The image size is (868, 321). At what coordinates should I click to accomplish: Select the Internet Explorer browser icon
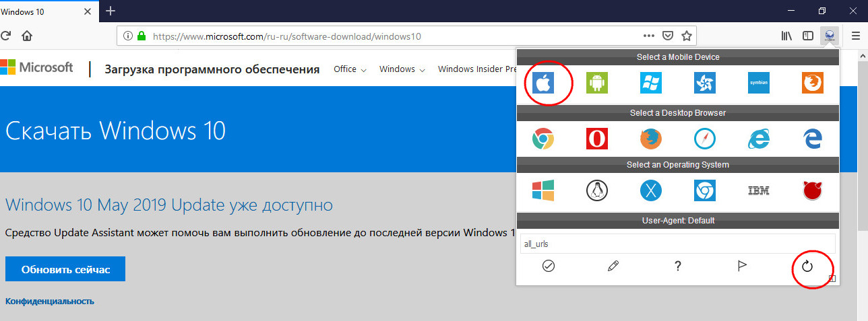click(x=759, y=139)
